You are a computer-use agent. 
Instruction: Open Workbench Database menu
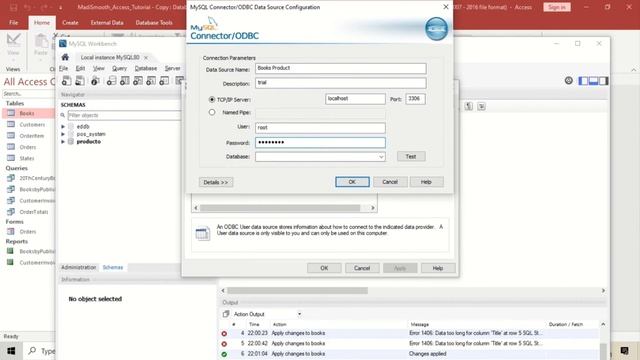146,68
